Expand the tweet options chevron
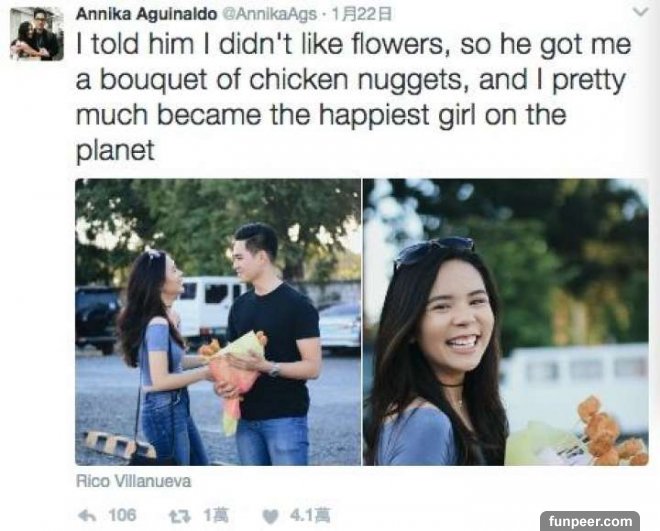The image size is (660, 531). (x=641, y=12)
